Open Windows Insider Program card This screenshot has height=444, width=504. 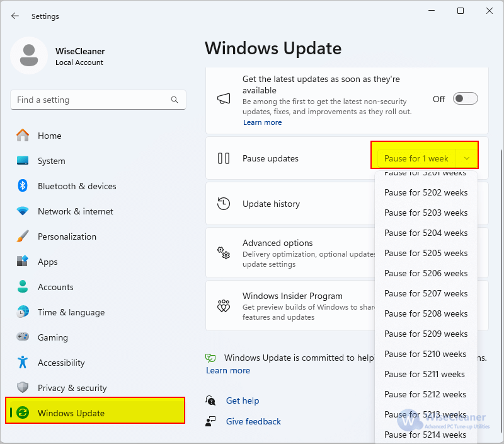pos(290,306)
